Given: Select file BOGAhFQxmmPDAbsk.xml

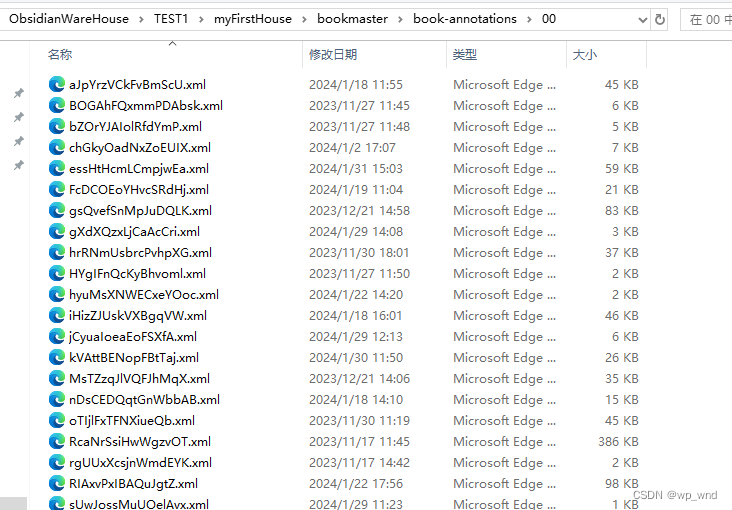Looking at the screenshot, I should click(146, 106).
